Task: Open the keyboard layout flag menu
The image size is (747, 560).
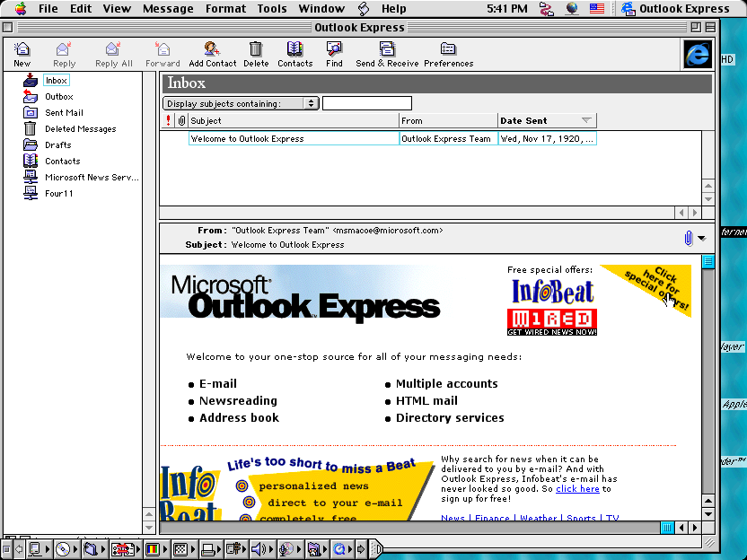Action: point(596,9)
